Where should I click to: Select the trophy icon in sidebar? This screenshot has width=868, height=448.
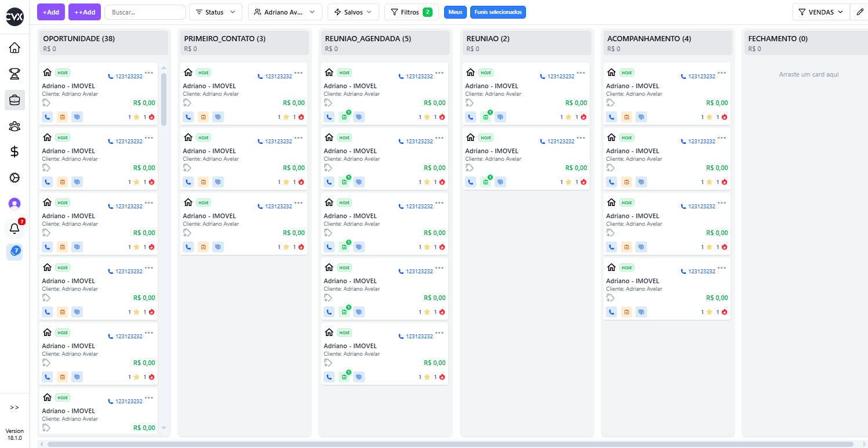point(14,74)
